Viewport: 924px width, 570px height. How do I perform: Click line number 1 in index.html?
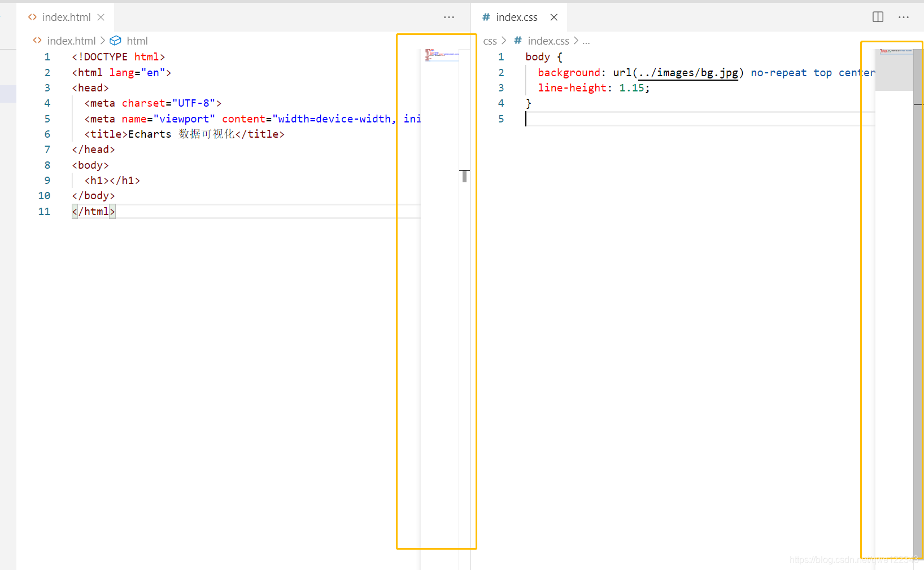click(x=47, y=57)
